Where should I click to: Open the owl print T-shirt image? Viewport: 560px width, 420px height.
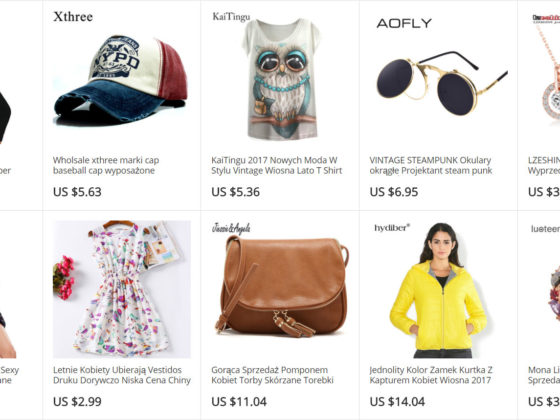pos(281,79)
